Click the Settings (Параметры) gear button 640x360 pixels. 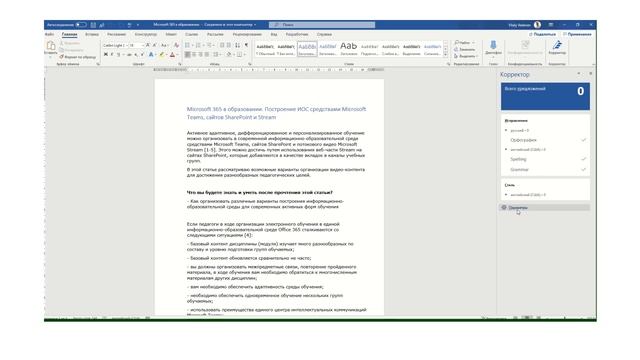(x=545, y=208)
